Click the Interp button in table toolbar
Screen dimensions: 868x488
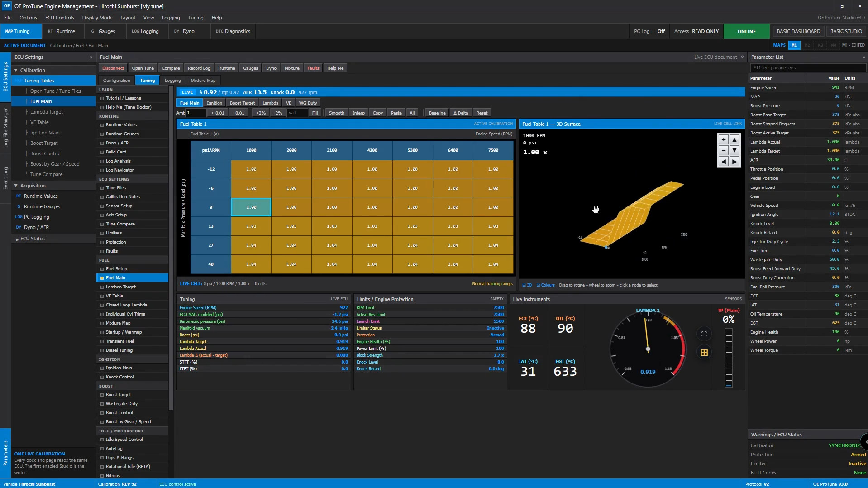click(358, 113)
